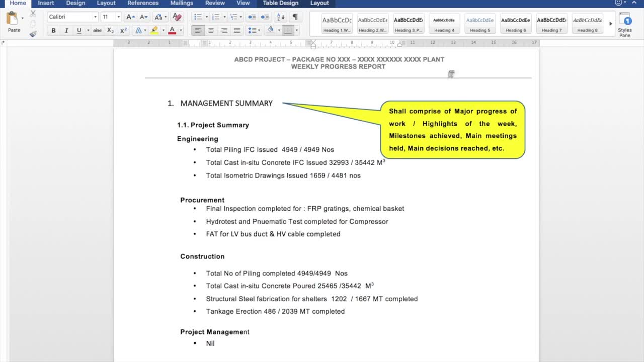Screen dimensions: 644x362
Task: Toggle left text alignment
Action: click(198, 31)
